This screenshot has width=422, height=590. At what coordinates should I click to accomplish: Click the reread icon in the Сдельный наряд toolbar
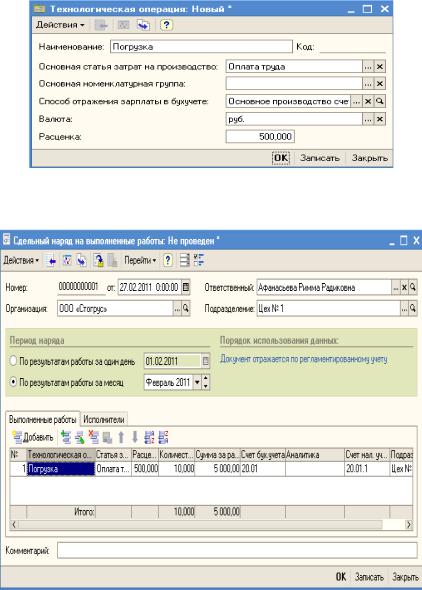click(67, 260)
